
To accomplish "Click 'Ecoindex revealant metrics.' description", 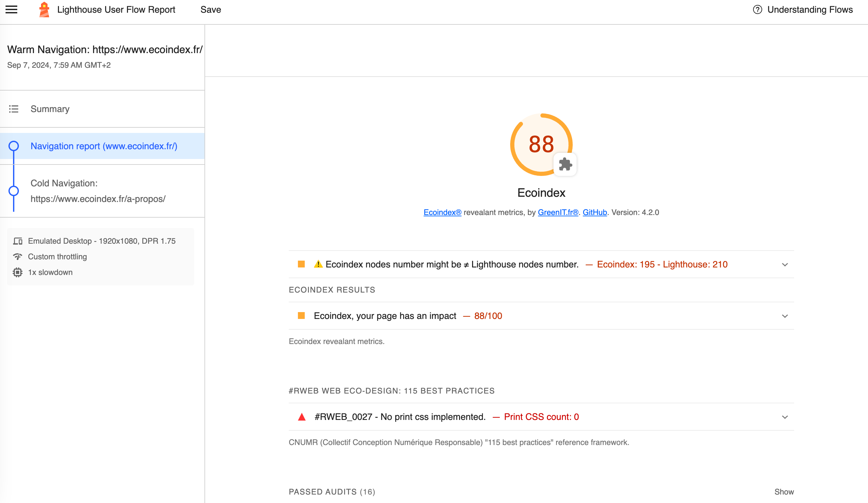I will [x=337, y=341].
